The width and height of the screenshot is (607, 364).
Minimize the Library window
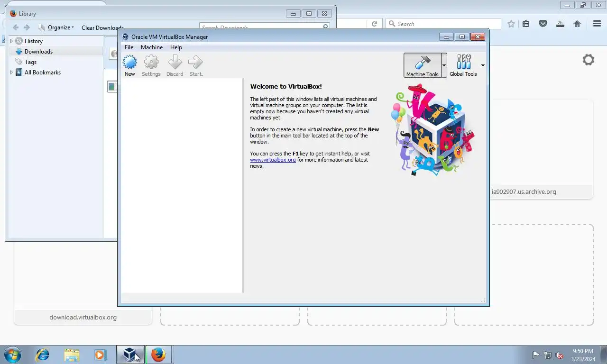click(x=293, y=14)
